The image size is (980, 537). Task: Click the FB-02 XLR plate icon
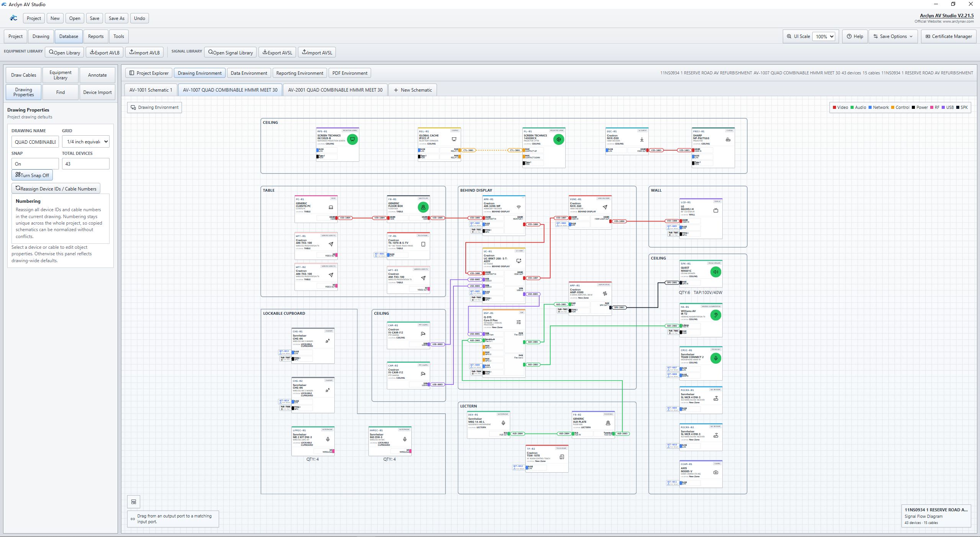[608, 423]
